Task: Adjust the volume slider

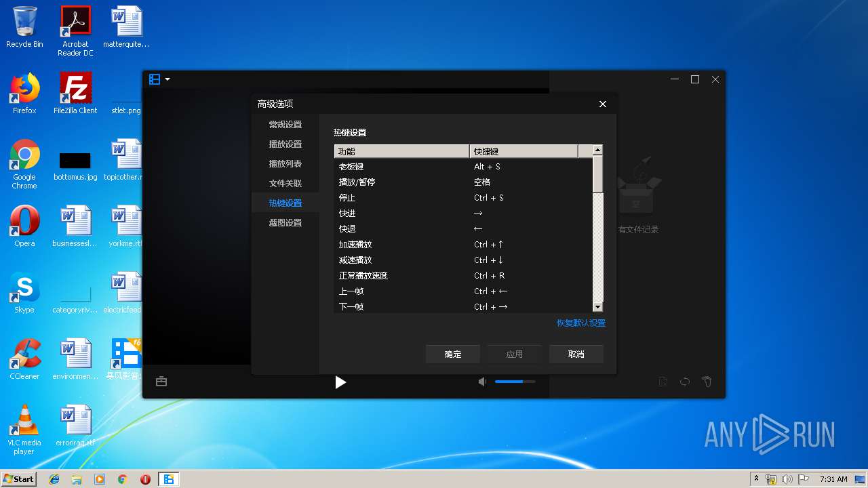Action: point(515,382)
